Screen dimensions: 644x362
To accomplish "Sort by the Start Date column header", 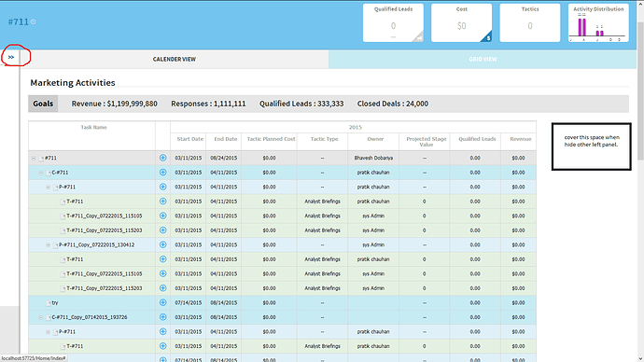I will pos(189,139).
